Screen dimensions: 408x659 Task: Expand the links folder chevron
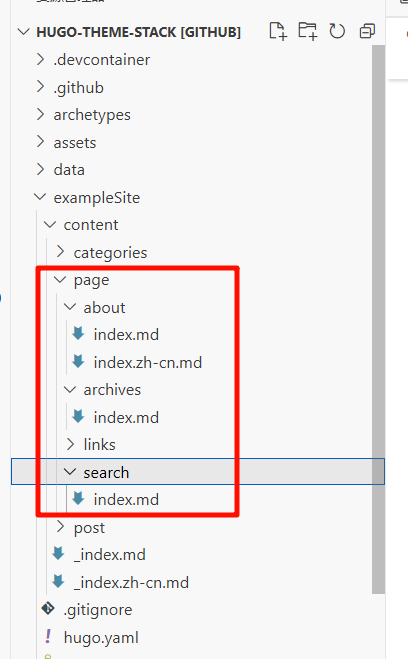pos(71,444)
